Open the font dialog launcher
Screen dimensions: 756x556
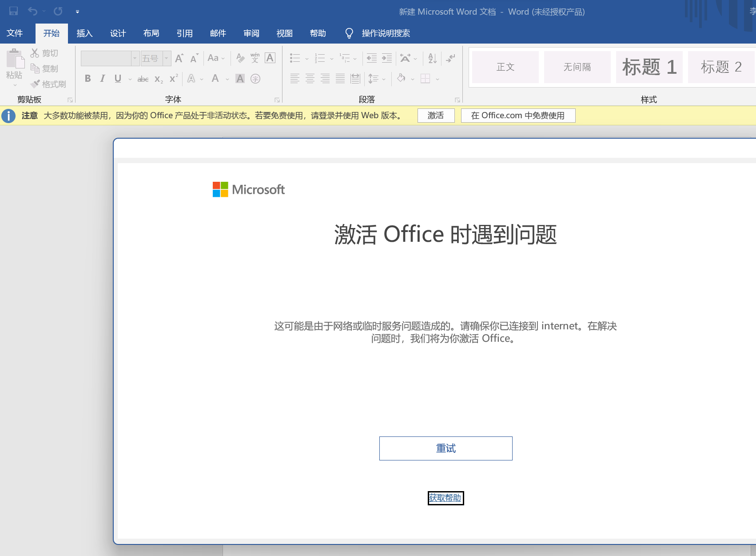[x=277, y=100]
